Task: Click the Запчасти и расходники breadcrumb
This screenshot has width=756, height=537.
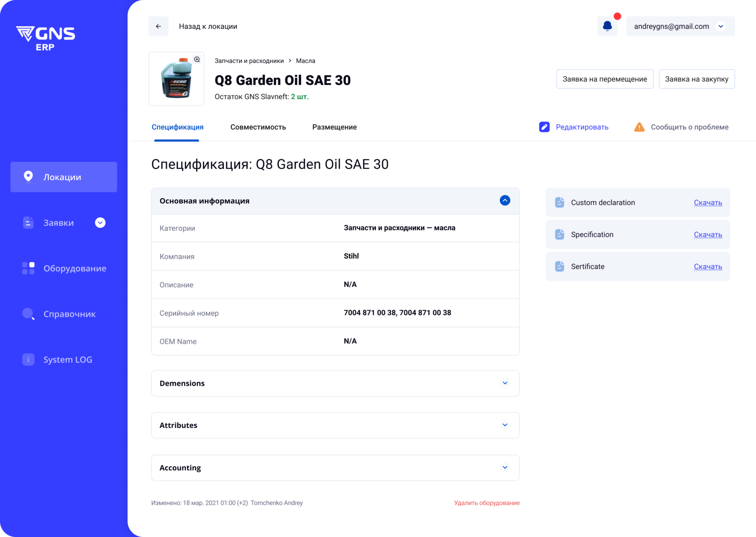Action: click(249, 61)
